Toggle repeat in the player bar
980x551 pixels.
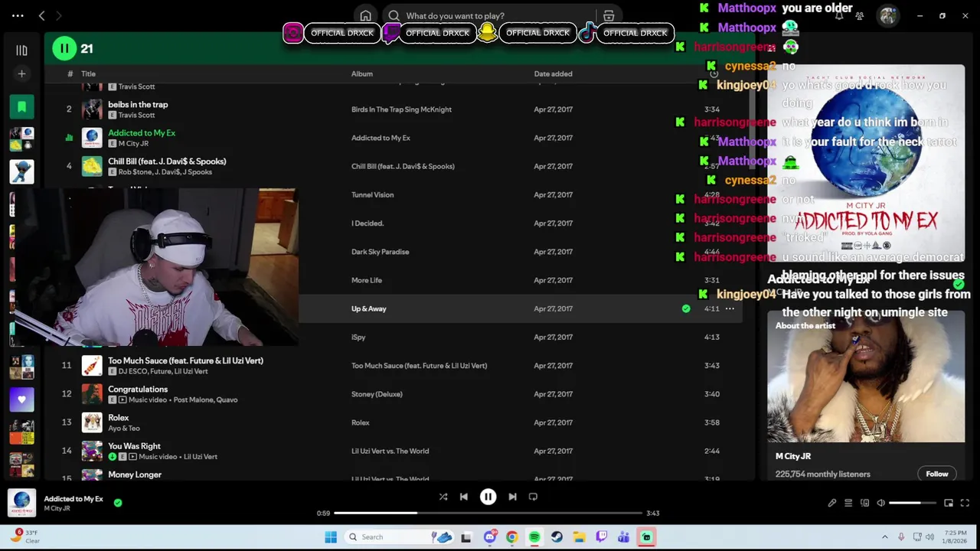(x=533, y=497)
